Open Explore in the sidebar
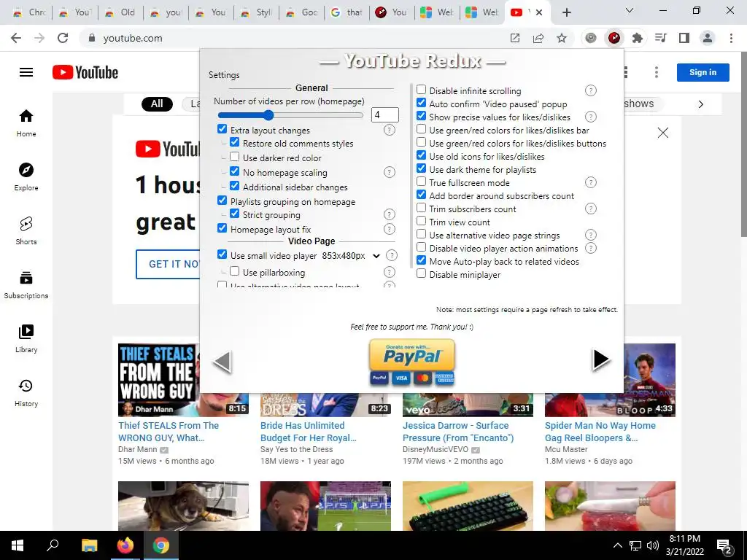This screenshot has width=747, height=560. point(26,176)
